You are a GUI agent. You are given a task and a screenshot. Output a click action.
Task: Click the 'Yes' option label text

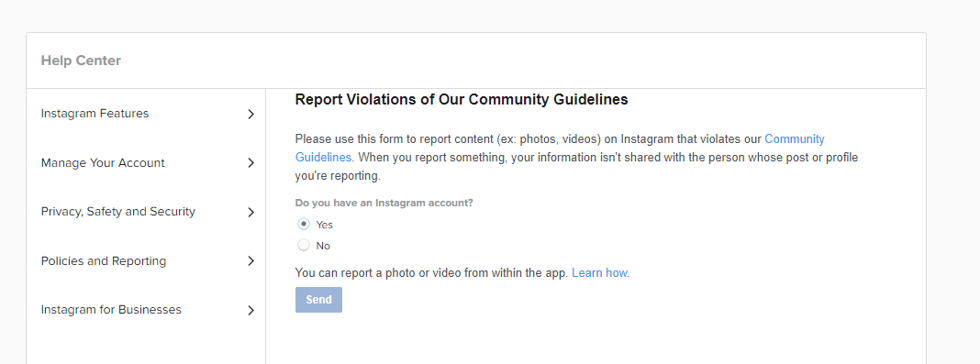click(325, 225)
